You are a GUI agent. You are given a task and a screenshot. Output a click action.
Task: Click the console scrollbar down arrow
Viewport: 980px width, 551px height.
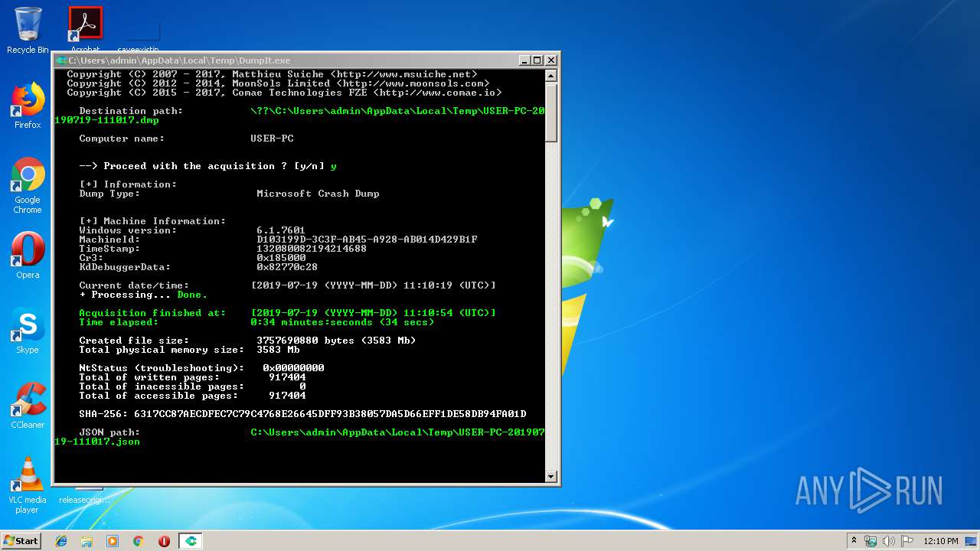click(550, 477)
